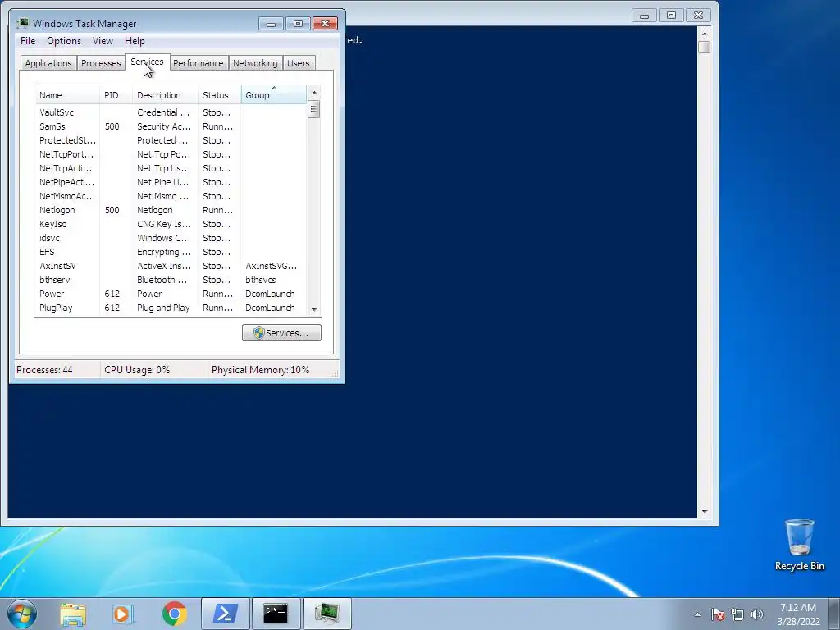Select the Power service name
The width and height of the screenshot is (840, 630).
(52, 294)
